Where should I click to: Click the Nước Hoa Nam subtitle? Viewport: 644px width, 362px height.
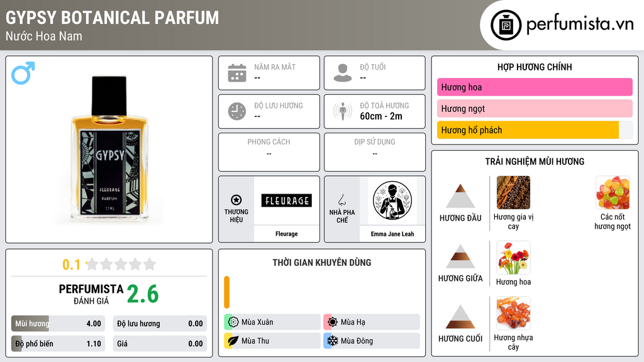pyautogui.click(x=44, y=36)
